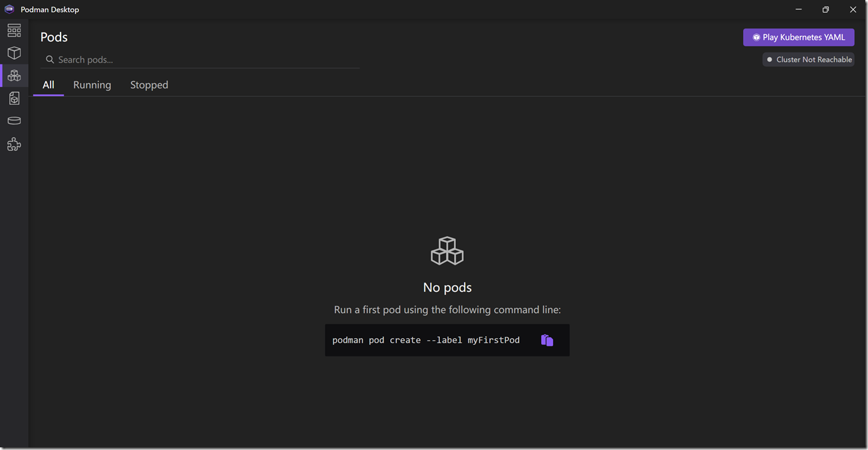Viewport: 868px width, 450px height.
Task: Go to Containers via sidebar cube icon
Action: pyautogui.click(x=14, y=53)
